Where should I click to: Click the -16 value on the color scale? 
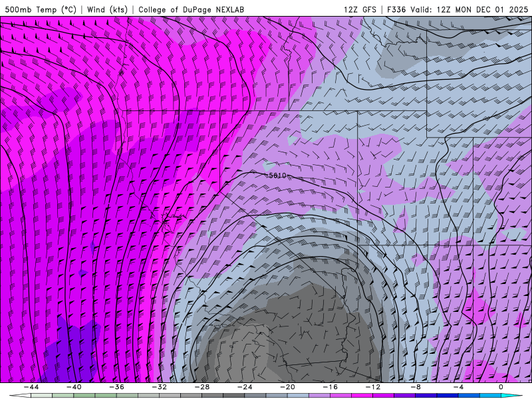tap(330, 387)
